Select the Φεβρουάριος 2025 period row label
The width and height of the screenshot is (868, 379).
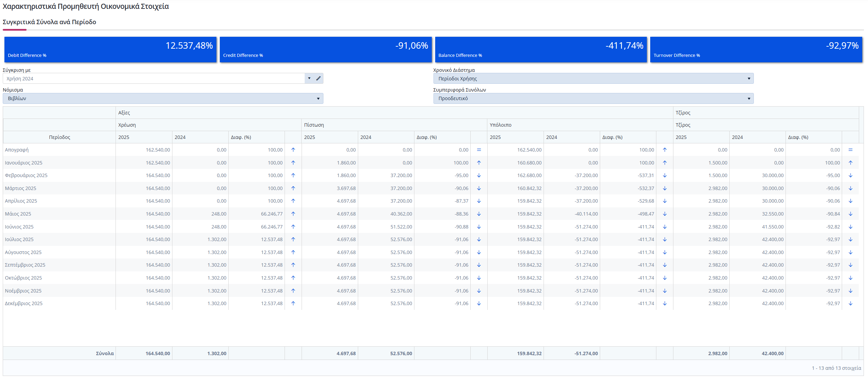[x=26, y=175]
